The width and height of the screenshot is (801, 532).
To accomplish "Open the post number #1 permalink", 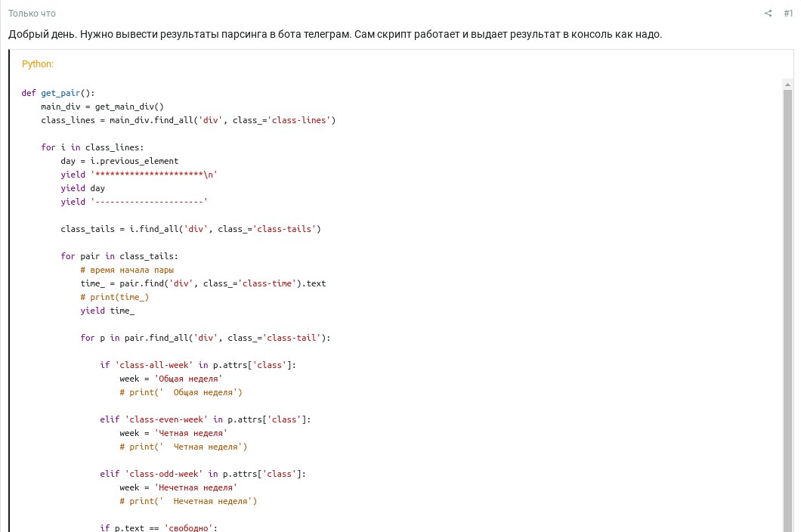I will [x=787, y=14].
